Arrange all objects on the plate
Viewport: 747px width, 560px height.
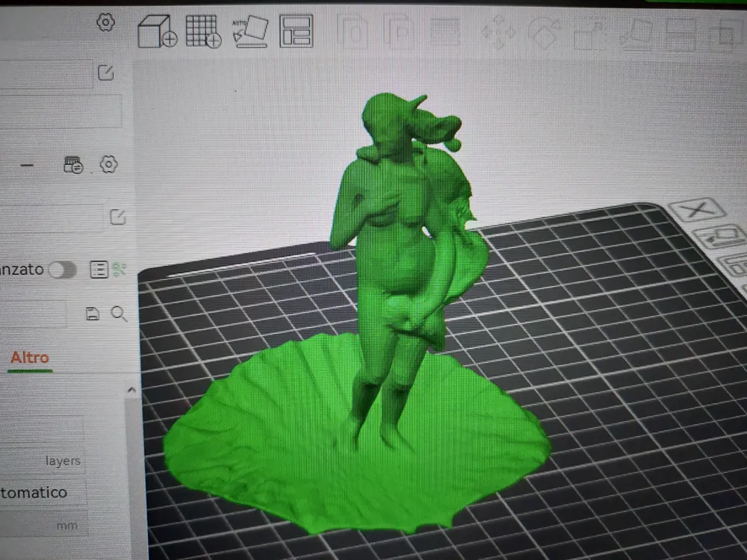coord(297,31)
